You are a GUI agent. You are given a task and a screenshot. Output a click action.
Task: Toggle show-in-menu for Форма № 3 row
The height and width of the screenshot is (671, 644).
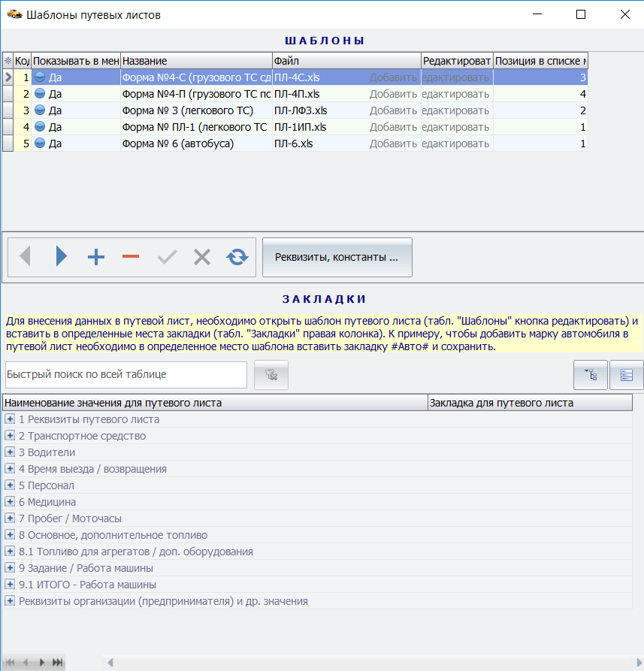pyautogui.click(x=40, y=110)
